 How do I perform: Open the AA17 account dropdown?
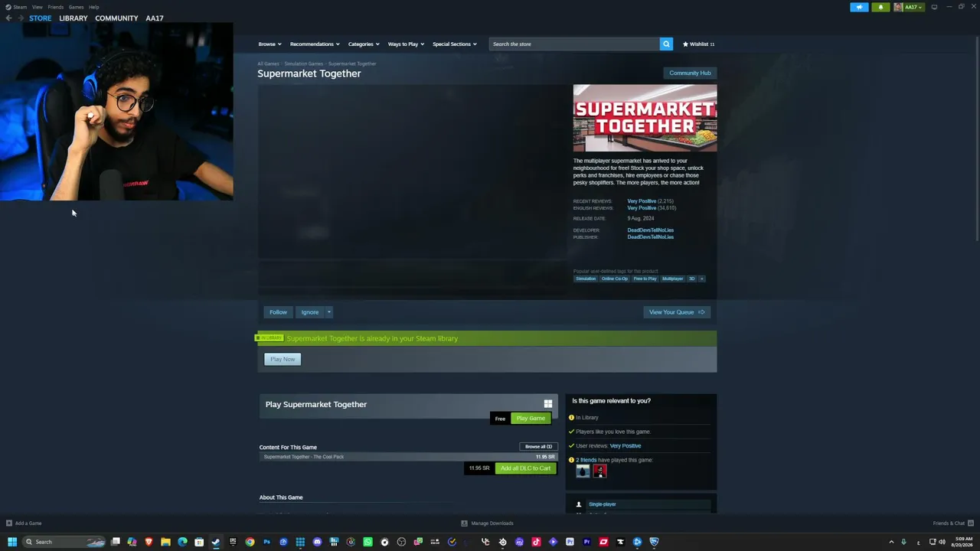[x=909, y=7]
